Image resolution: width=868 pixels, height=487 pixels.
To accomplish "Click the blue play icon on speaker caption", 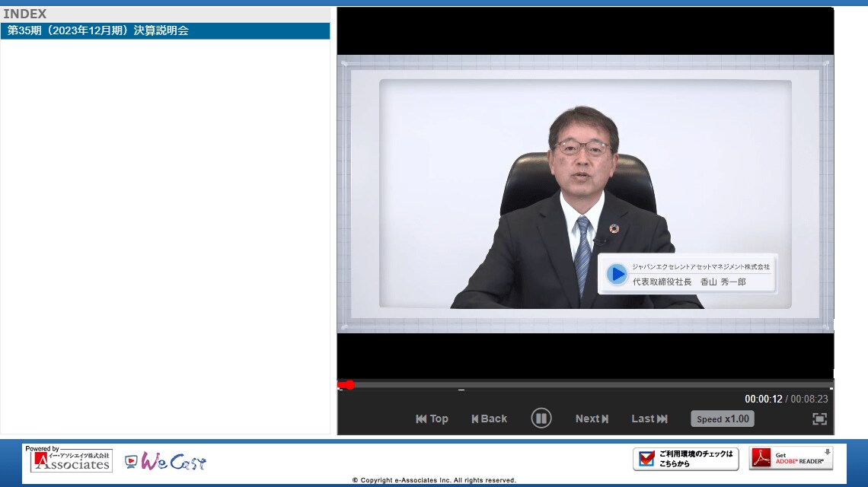I will coord(617,274).
